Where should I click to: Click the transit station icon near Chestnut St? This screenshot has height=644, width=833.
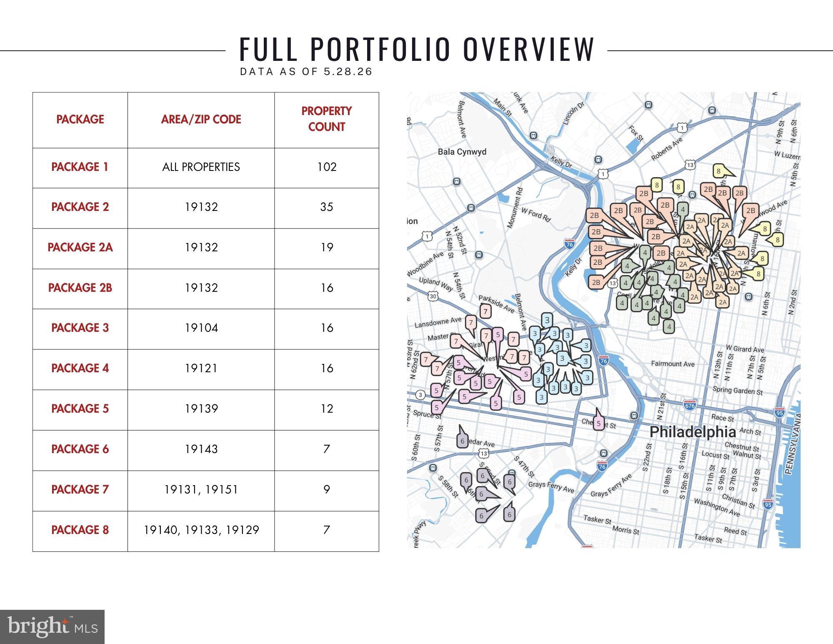pos(634,416)
